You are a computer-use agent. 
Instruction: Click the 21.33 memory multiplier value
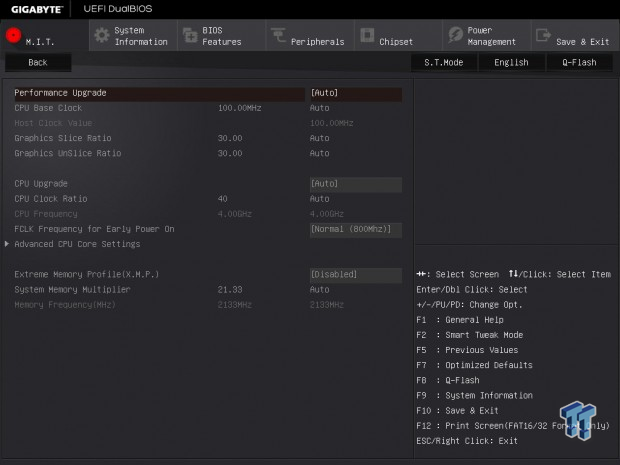(230, 289)
